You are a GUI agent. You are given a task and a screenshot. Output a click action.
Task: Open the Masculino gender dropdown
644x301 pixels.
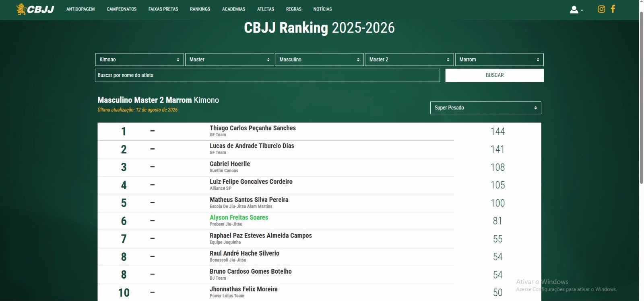coord(319,59)
